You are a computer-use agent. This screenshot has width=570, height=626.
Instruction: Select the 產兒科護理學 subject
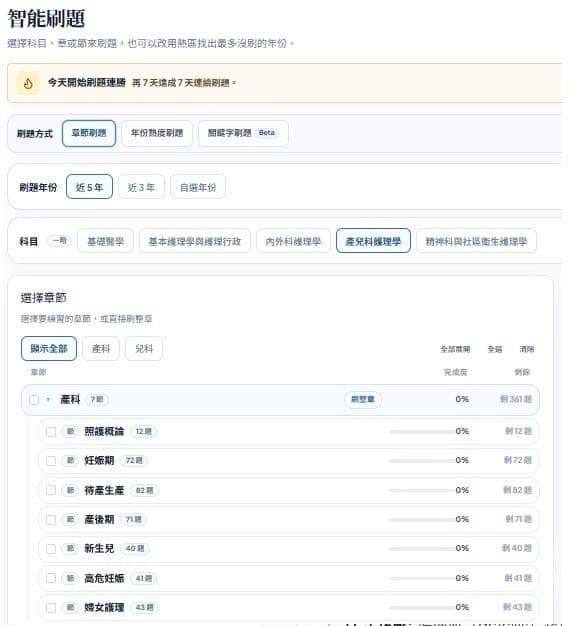pos(373,241)
